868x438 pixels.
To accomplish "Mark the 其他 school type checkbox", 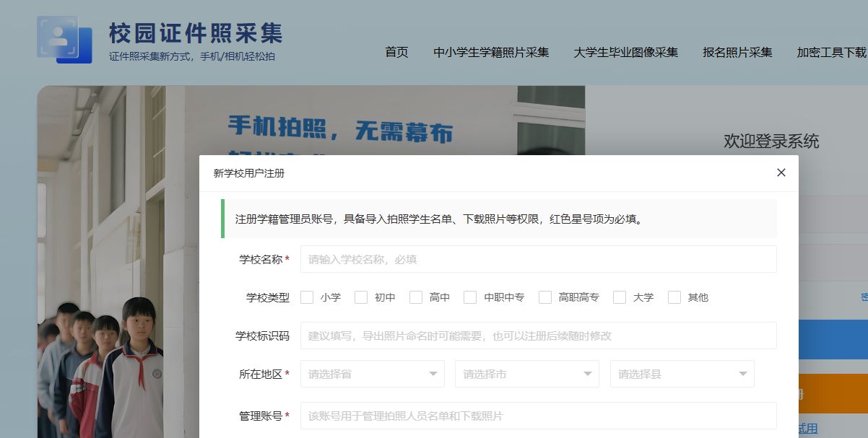I will coord(674,297).
